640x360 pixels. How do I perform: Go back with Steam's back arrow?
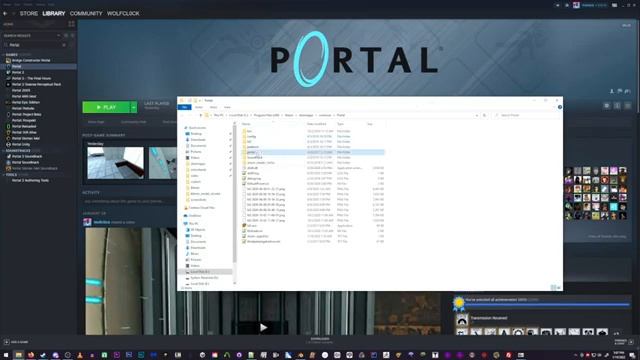5,13
